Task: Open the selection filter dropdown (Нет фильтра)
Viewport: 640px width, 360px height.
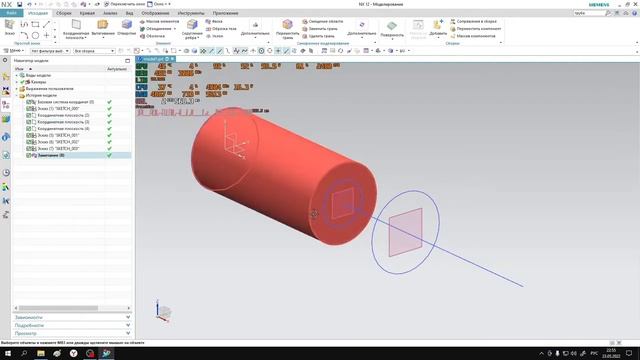Action: pos(50,51)
